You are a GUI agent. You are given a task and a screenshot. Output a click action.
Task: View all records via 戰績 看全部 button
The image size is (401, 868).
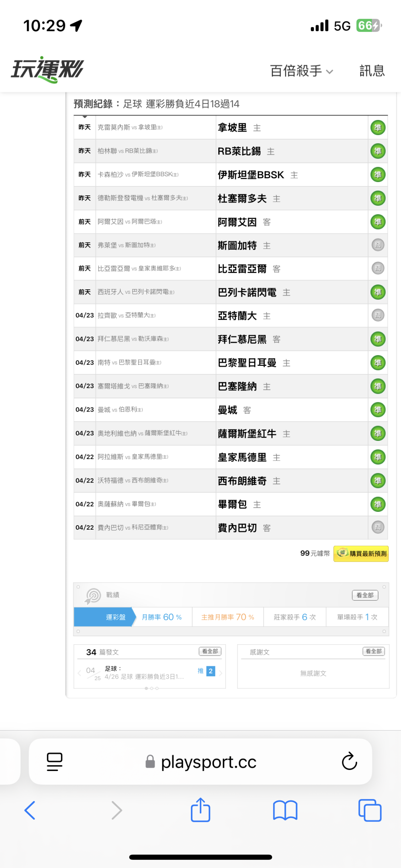pyautogui.click(x=365, y=595)
